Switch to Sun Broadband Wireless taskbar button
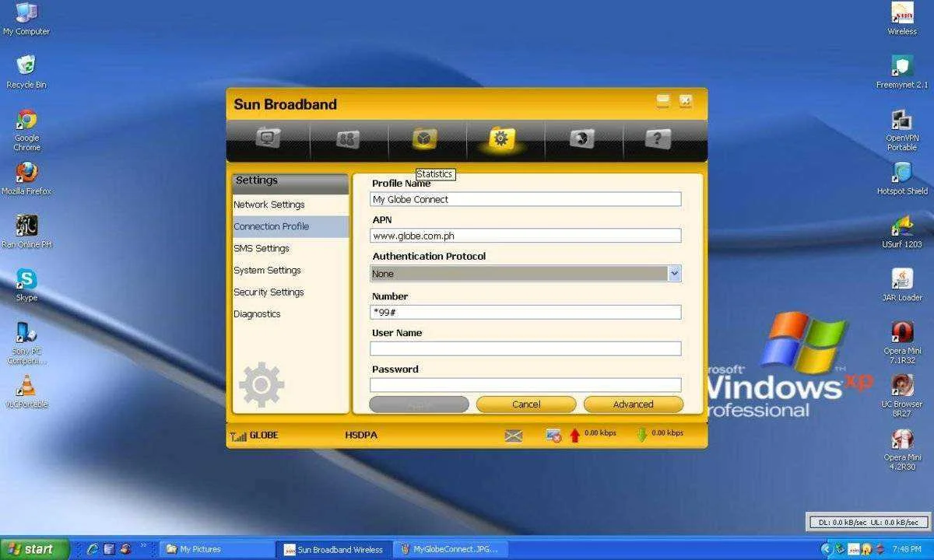 pyautogui.click(x=335, y=549)
